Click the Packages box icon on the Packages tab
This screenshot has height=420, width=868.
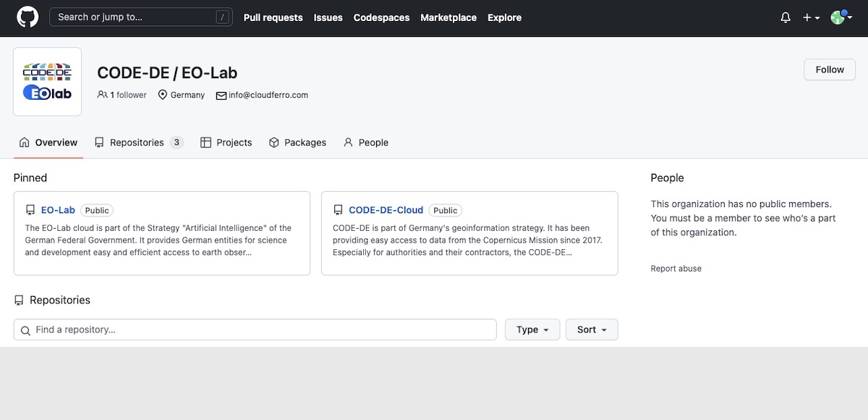click(273, 142)
